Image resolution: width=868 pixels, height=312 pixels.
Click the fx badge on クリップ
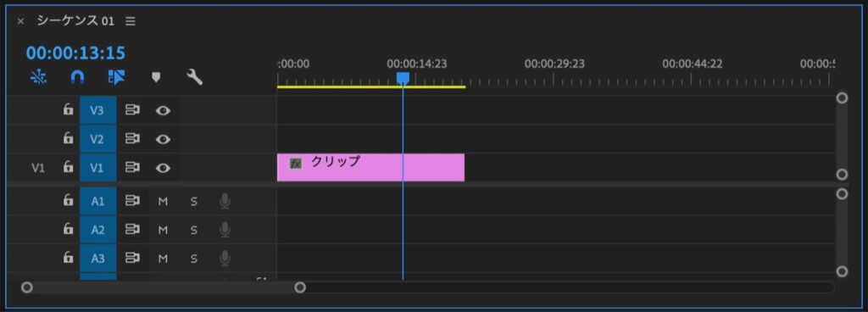(296, 163)
